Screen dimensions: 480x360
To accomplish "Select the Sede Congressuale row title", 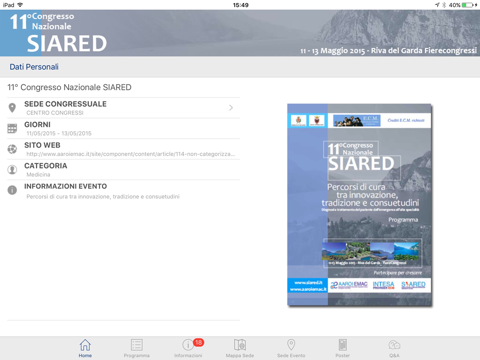I will [x=65, y=104].
